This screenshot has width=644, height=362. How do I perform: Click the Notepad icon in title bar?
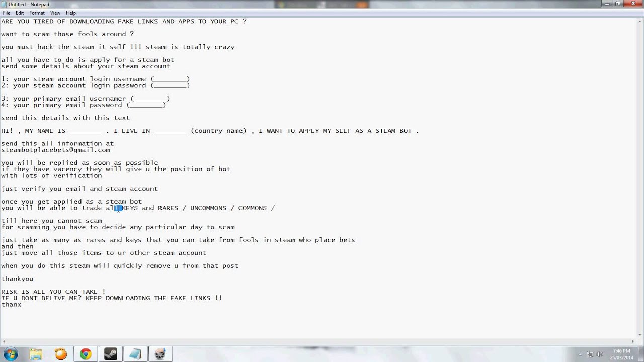(4, 4)
